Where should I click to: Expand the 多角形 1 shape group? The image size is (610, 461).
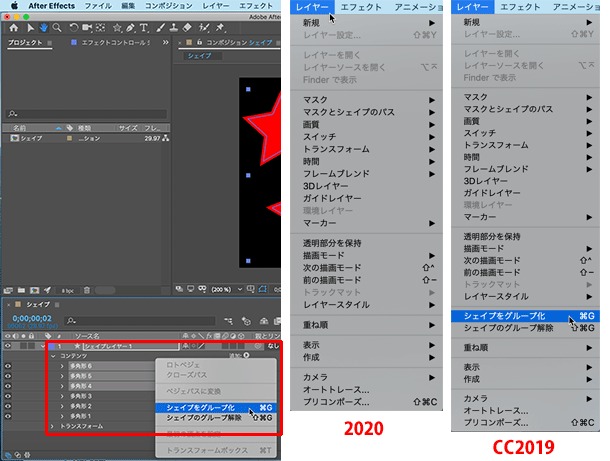(x=62, y=416)
